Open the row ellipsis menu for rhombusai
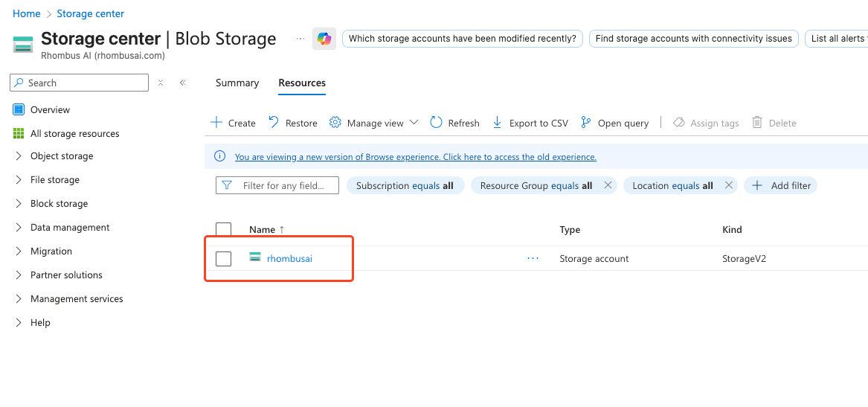 533,259
